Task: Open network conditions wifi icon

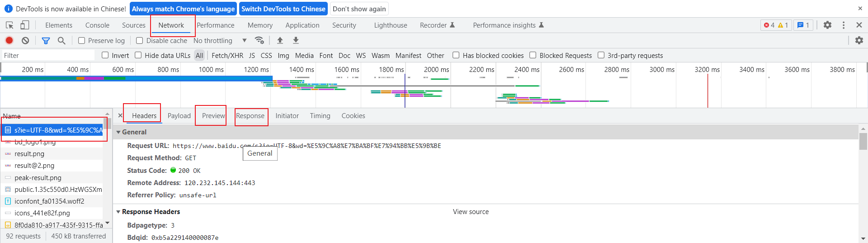Action: 259,40
